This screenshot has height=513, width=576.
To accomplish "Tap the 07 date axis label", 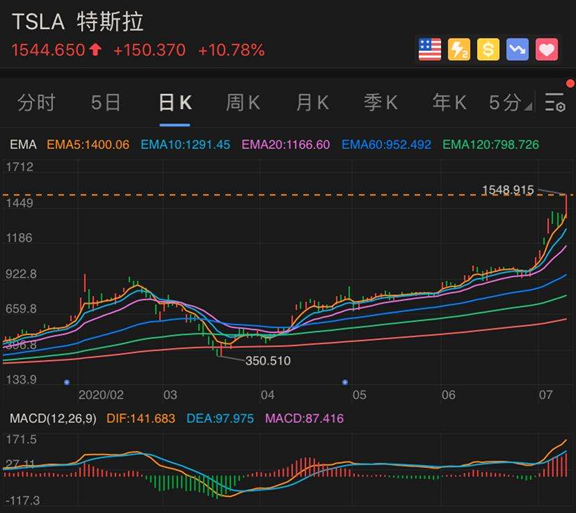I will click(546, 395).
